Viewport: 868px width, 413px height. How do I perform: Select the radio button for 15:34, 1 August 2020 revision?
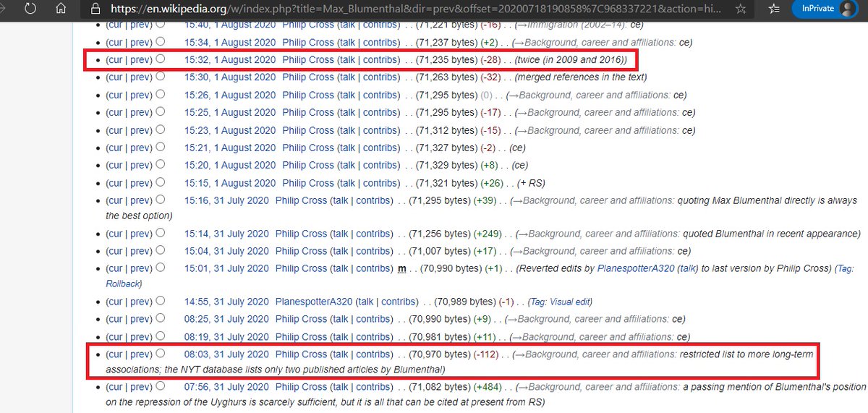(x=161, y=41)
